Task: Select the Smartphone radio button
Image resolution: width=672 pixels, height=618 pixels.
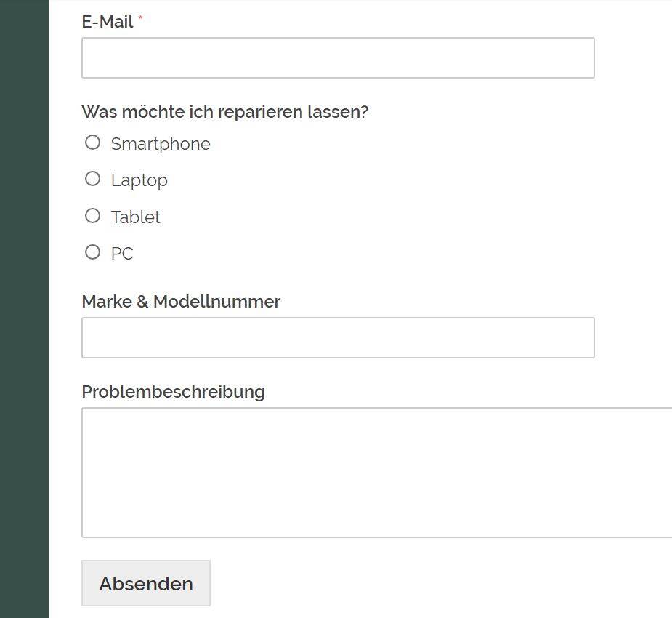Action: pos(92,143)
